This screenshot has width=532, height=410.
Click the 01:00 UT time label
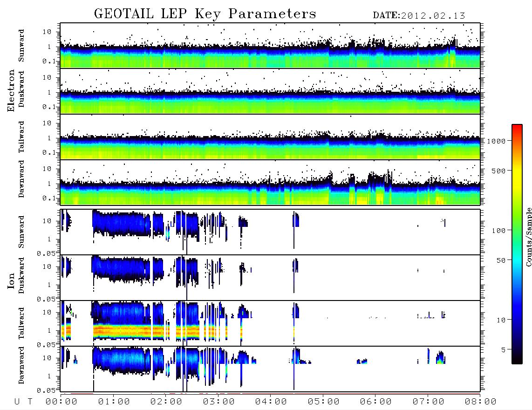point(114,402)
